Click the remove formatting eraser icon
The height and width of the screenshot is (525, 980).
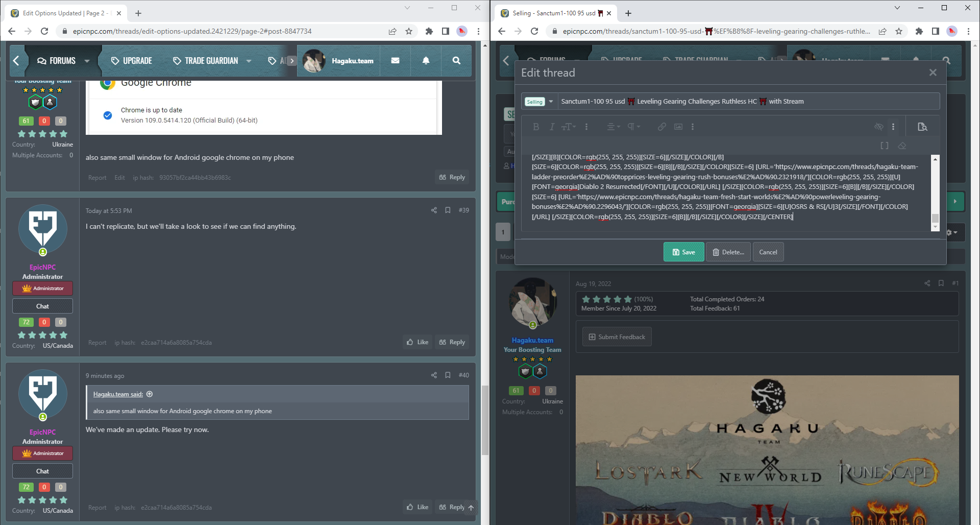pos(902,146)
